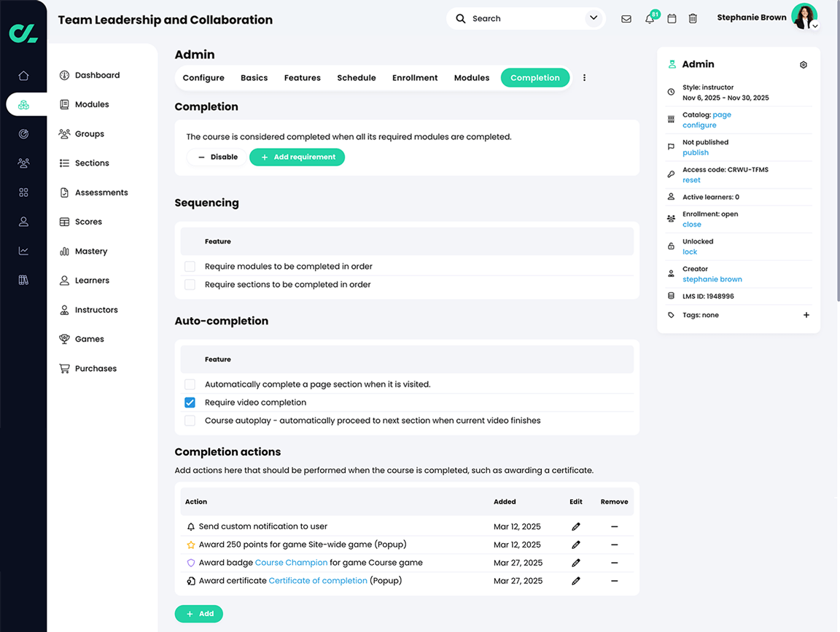The height and width of the screenshot is (632, 840).
Task: Click the Add requirement button
Action: click(x=297, y=157)
